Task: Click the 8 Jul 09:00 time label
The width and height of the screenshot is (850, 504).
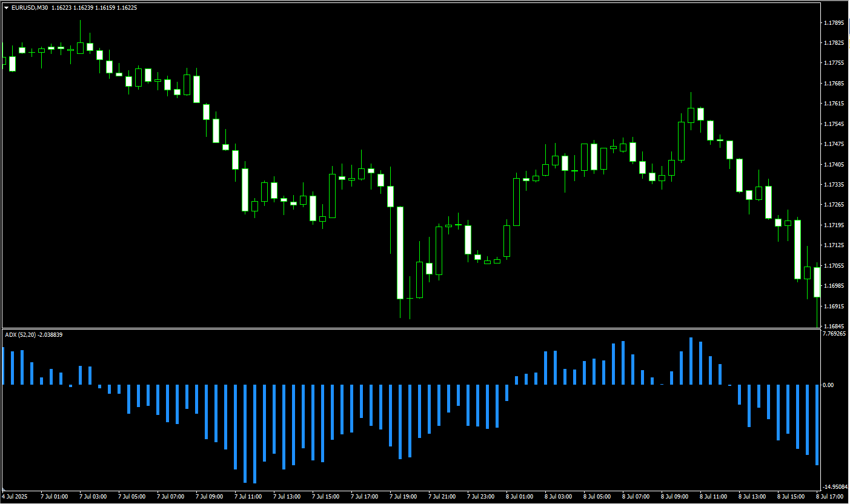Action: point(676,497)
